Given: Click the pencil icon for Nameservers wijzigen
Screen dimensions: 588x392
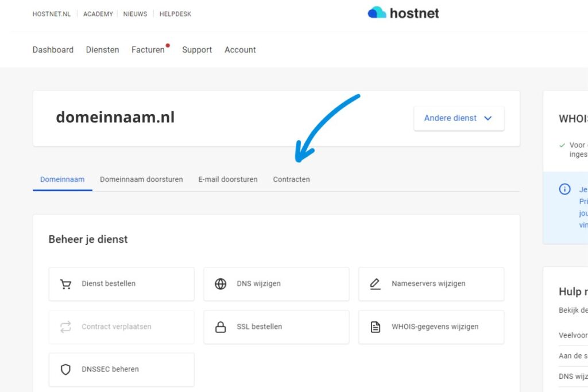Looking at the screenshot, I should [375, 284].
